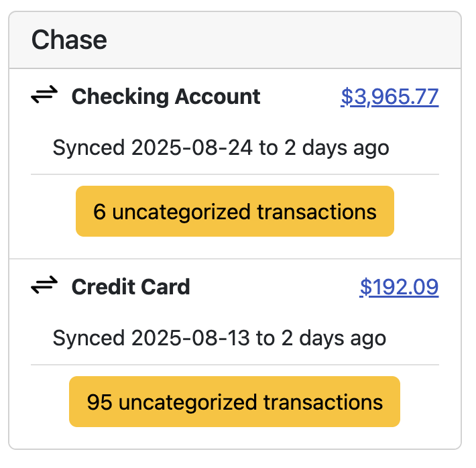Screen dimensions: 476x468
Task: Select the Checking Account name label
Action: [166, 97]
